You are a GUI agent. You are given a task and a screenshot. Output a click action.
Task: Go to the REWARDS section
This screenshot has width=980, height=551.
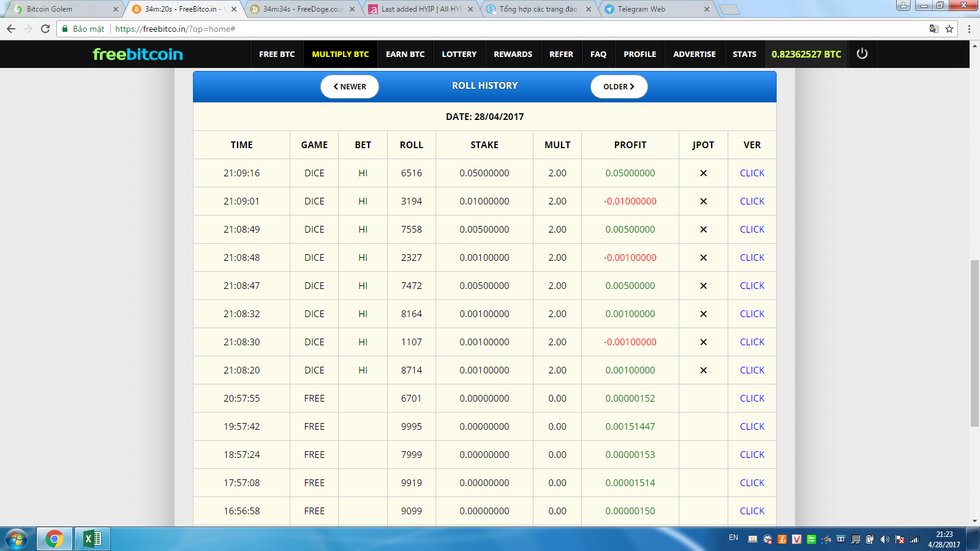tap(513, 54)
